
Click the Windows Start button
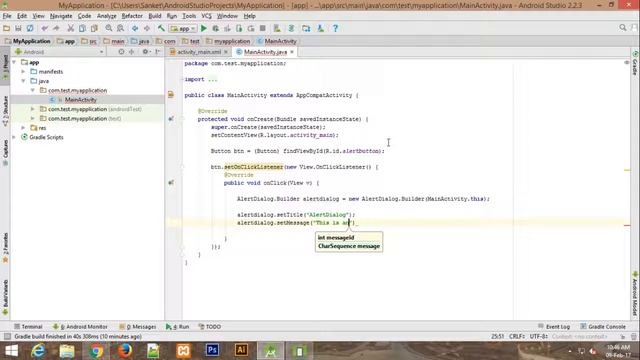point(11,351)
